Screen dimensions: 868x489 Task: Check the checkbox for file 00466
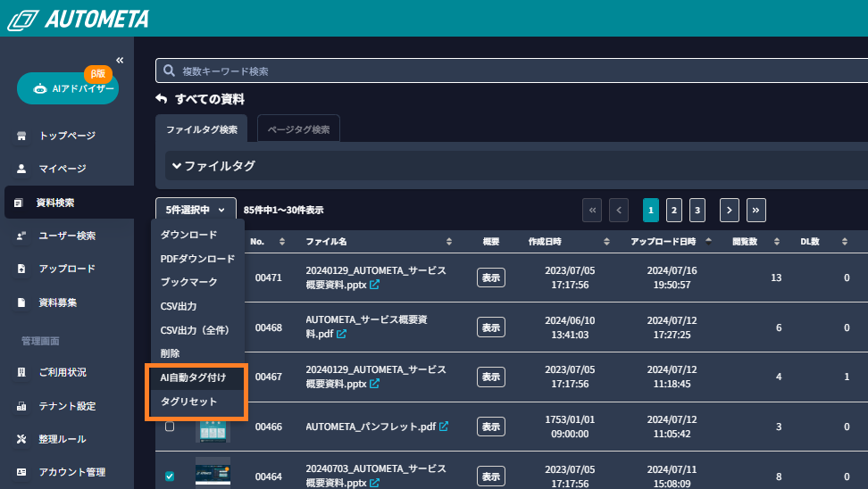(x=170, y=427)
